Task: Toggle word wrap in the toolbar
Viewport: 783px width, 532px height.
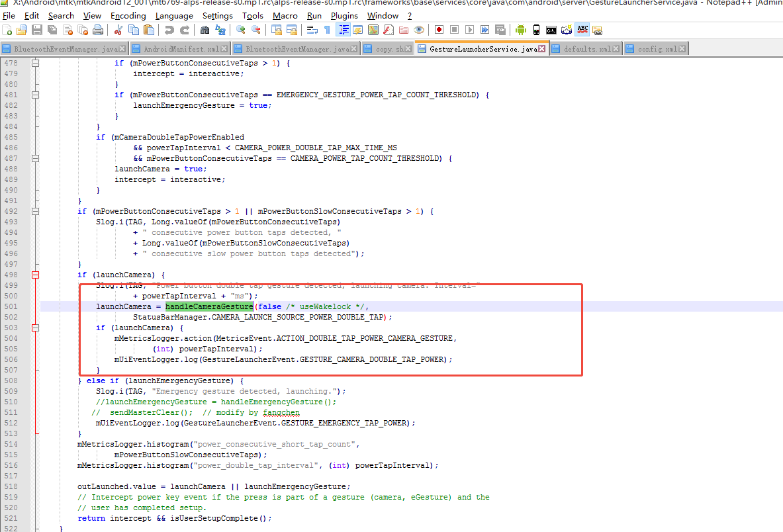Action: point(312,30)
